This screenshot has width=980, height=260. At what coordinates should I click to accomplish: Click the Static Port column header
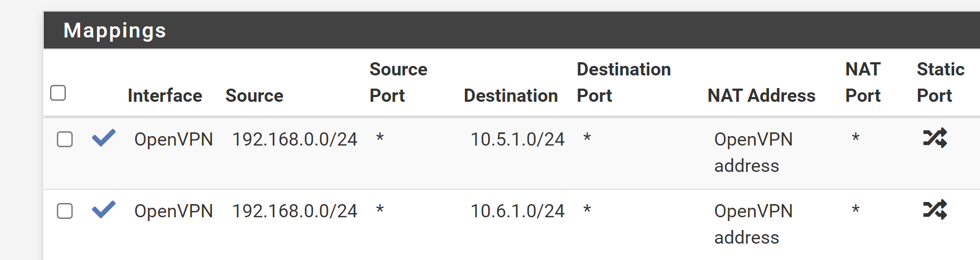pyautogui.click(x=941, y=82)
